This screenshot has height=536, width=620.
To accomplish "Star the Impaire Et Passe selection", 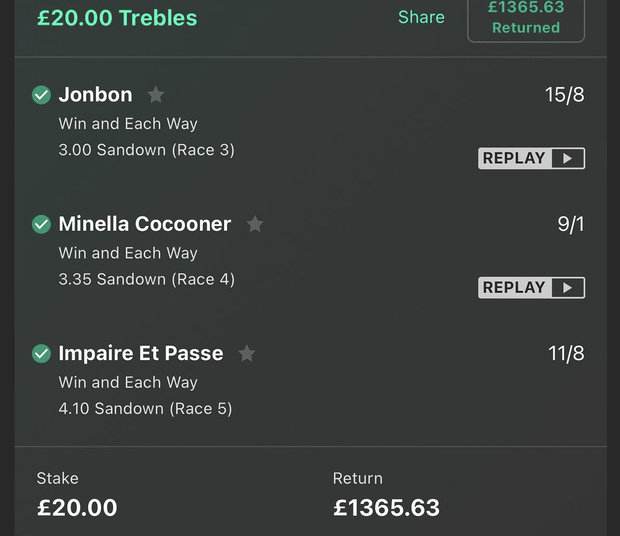I will pyautogui.click(x=247, y=353).
